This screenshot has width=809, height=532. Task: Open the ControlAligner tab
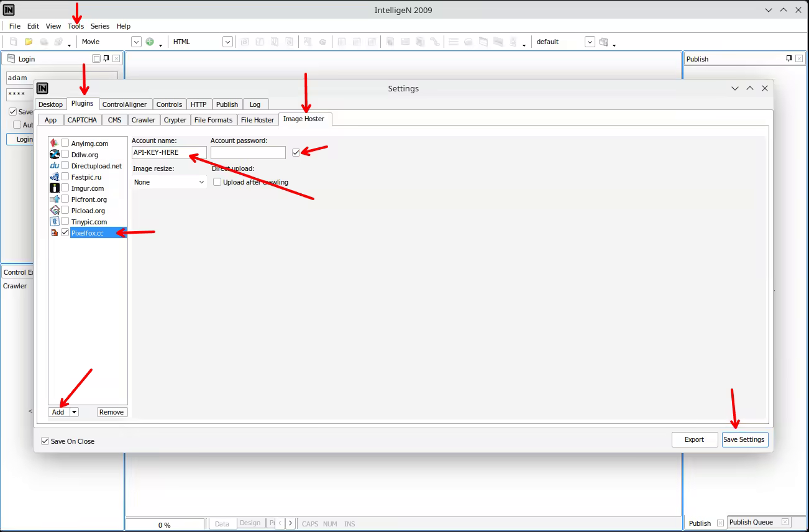(124, 104)
